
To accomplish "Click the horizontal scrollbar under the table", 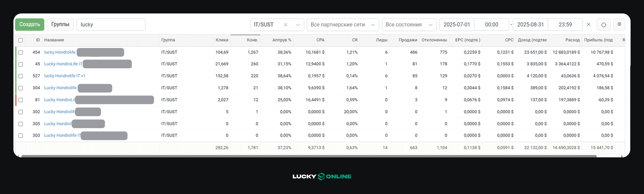I will click(x=309, y=156).
